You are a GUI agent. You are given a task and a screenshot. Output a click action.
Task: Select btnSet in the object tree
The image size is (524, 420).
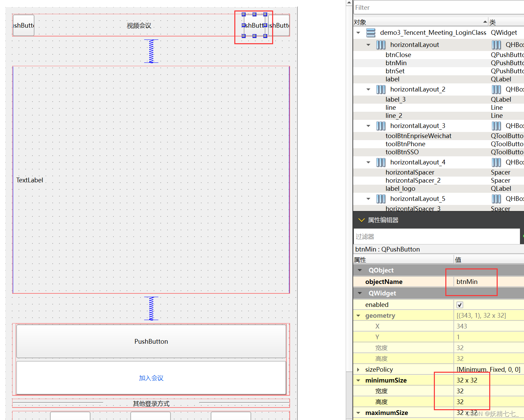pyautogui.click(x=395, y=71)
